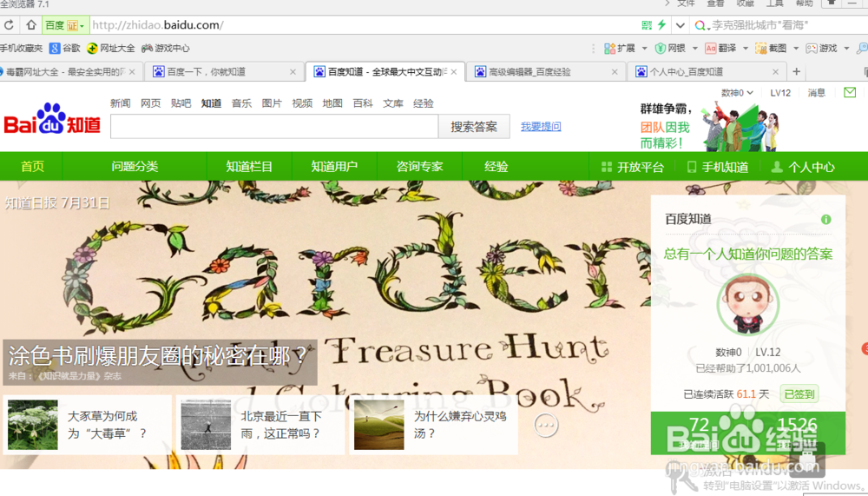Click the Baidu 知道 logo
The image size is (868, 496).
(x=52, y=119)
